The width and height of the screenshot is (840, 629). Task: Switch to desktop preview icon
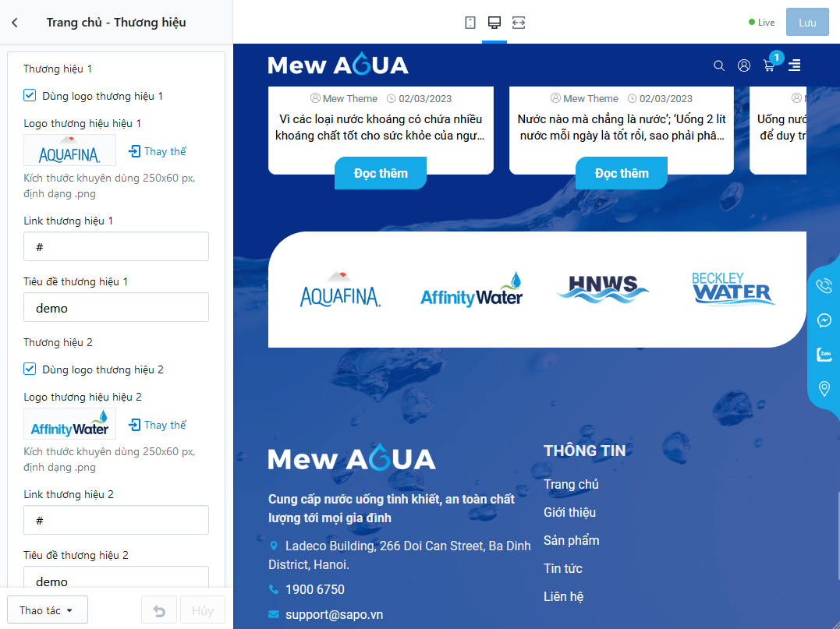pos(494,23)
